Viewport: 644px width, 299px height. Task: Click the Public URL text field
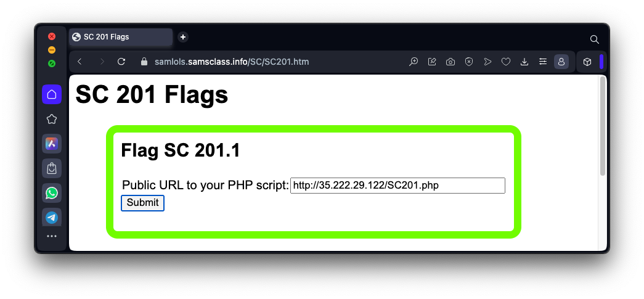pos(397,186)
